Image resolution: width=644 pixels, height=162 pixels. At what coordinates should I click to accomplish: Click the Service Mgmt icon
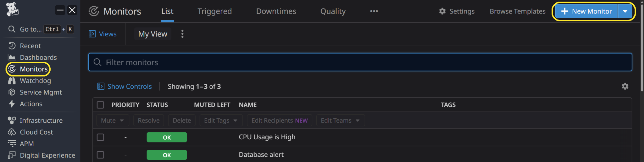tap(12, 92)
